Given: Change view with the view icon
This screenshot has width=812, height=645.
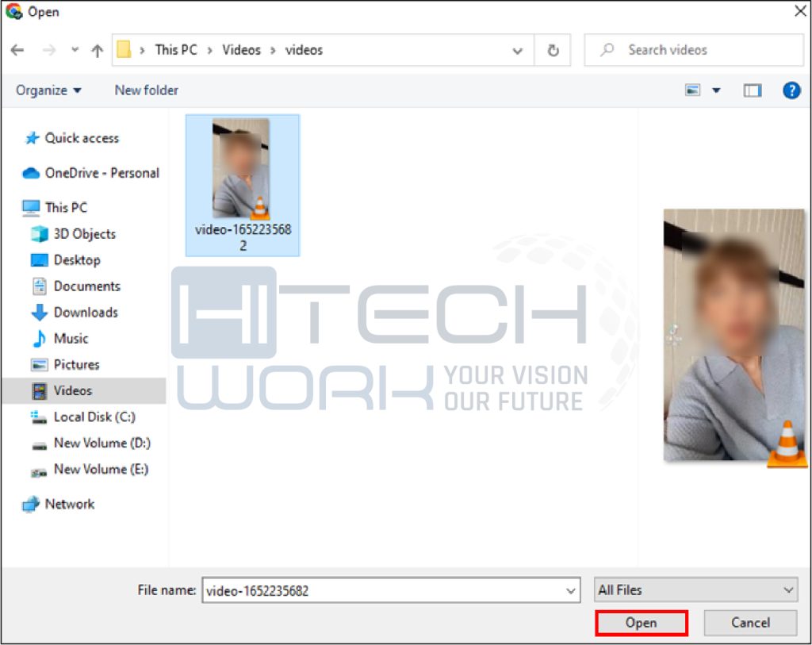Looking at the screenshot, I should pos(692,90).
